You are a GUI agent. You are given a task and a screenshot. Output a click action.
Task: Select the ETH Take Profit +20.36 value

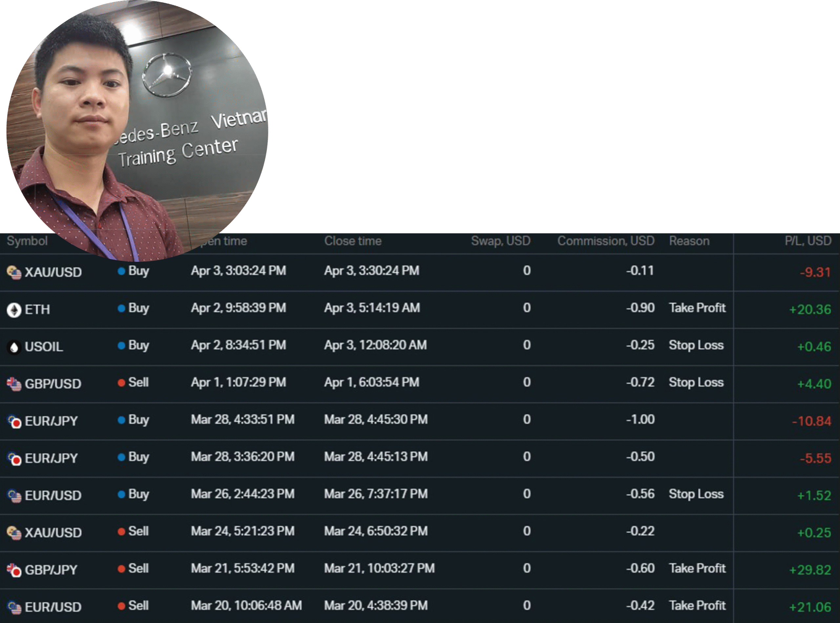[810, 310]
